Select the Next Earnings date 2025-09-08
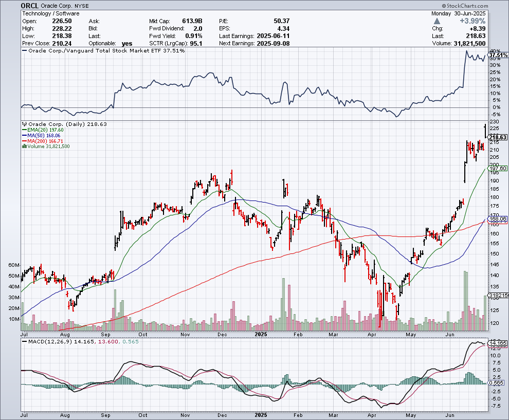This screenshot has width=509, height=420. click(273, 44)
